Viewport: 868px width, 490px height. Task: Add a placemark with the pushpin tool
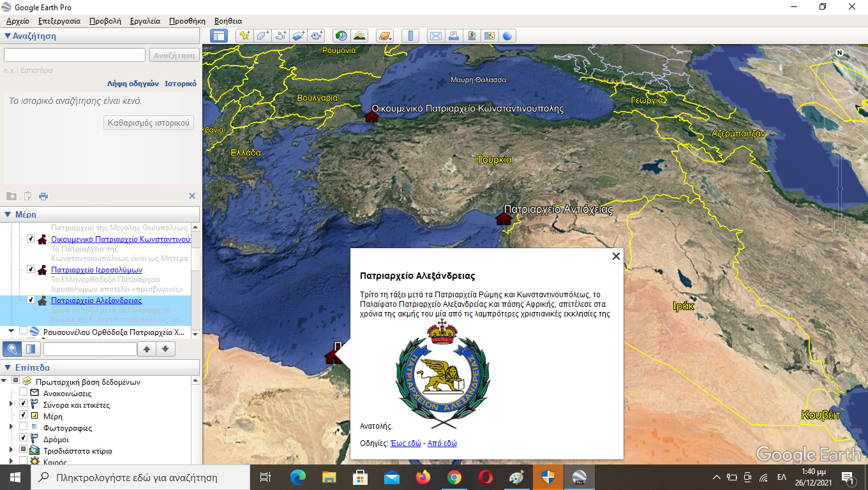[244, 36]
